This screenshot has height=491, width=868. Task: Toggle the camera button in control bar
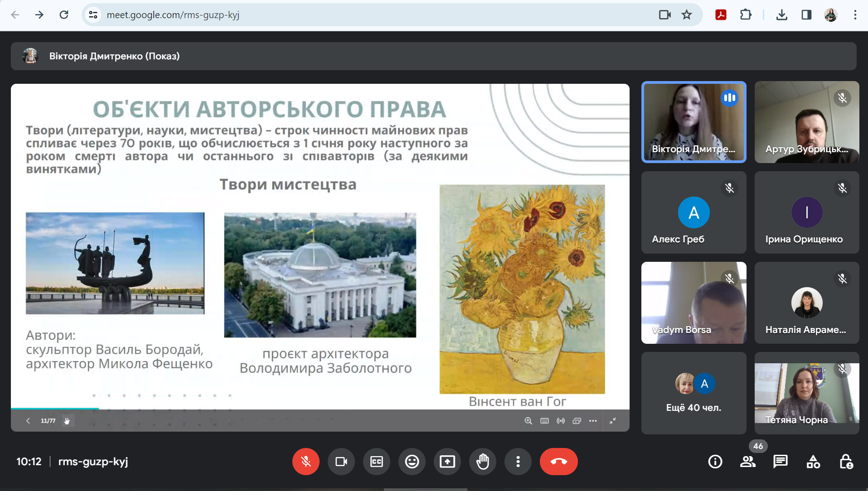341,462
